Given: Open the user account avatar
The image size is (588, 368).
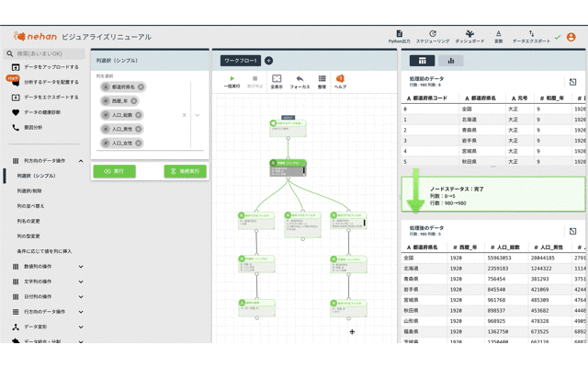Looking at the screenshot, I should (x=571, y=37).
